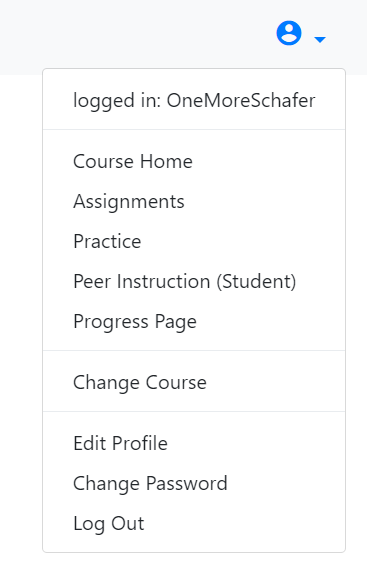Image resolution: width=367 pixels, height=588 pixels.
Task: Click the word 'Course' in Change Course
Action: click(x=176, y=382)
